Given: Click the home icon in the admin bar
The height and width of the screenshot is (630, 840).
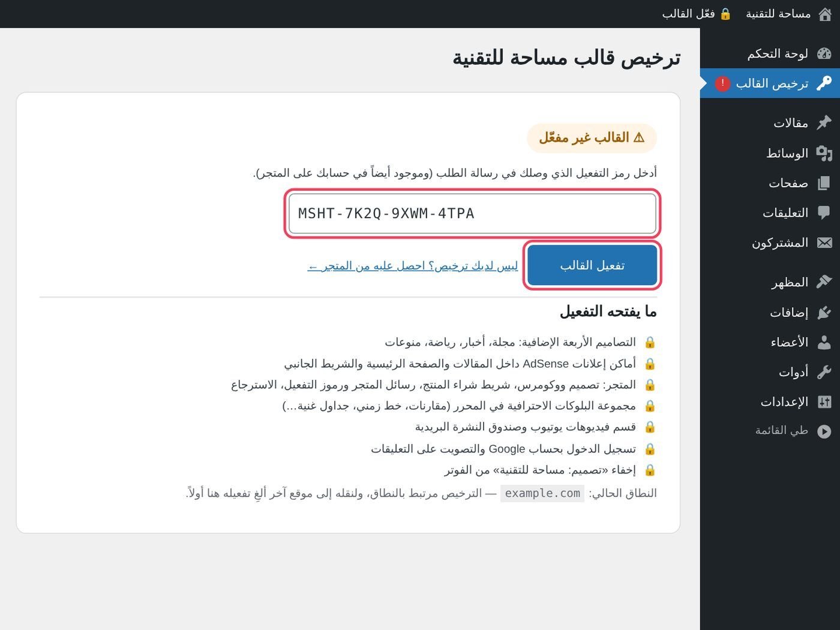Looking at the screenshot, I should click(825, 14).
